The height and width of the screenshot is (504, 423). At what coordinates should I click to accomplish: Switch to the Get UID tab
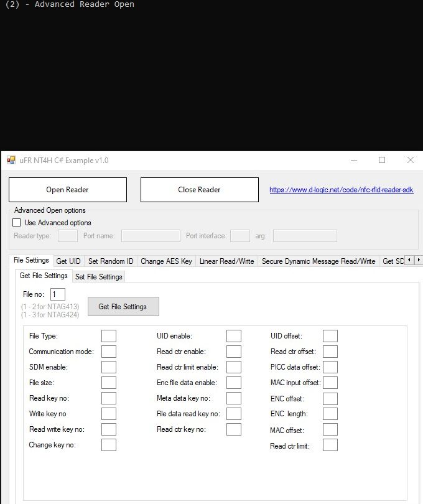coord(68,261)
